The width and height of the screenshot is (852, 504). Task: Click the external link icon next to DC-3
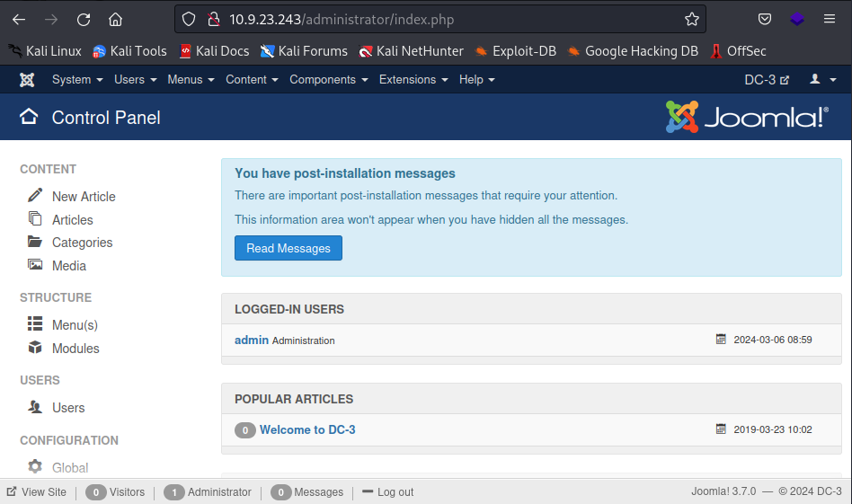[785, 80]
